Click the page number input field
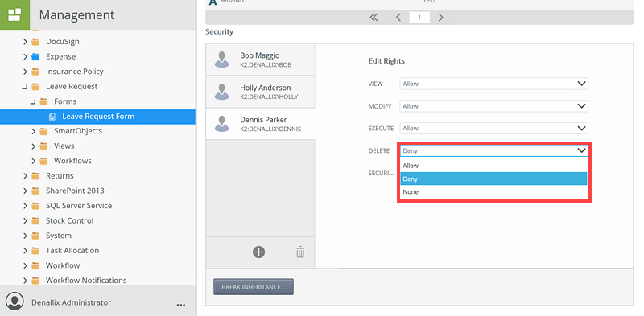This screenshot has width=644, height=316. [419, 17]
